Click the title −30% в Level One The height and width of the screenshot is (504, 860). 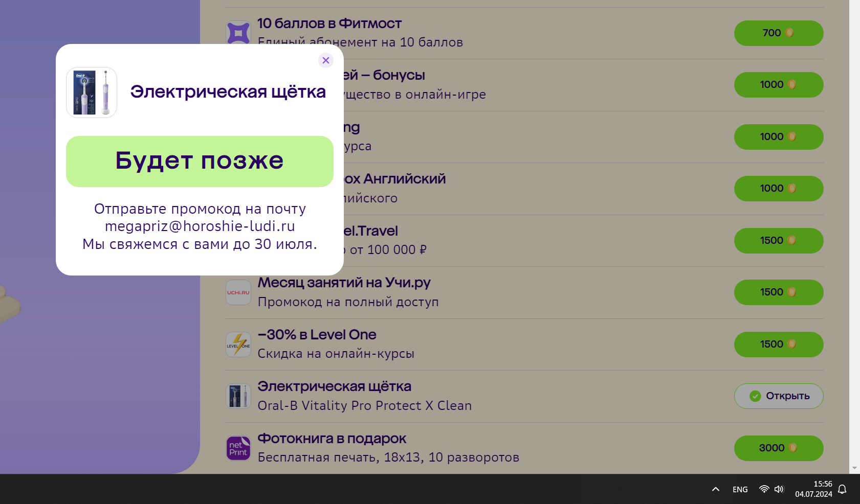click(x=317, y=335)
